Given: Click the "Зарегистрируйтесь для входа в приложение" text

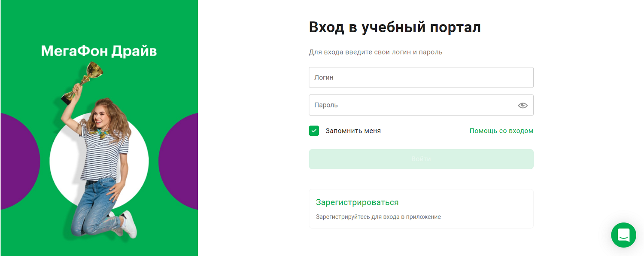Looking at the screenshot, I should point(378,217).
